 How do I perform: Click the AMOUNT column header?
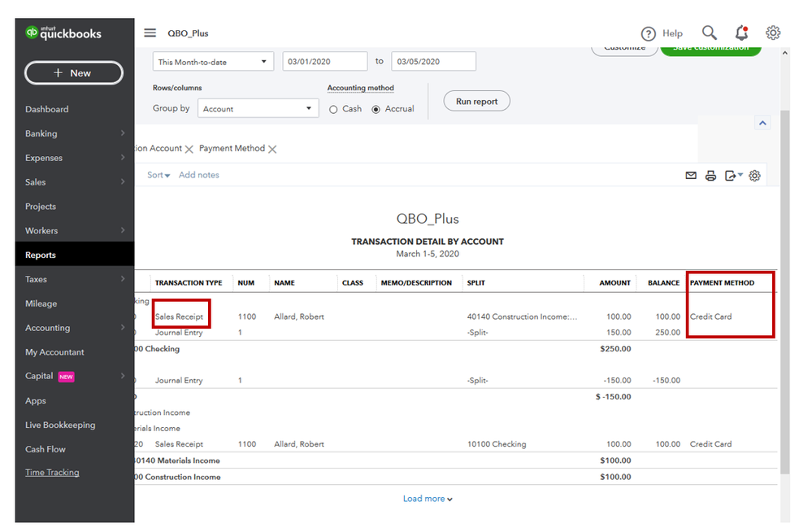(x=614, y=283)
